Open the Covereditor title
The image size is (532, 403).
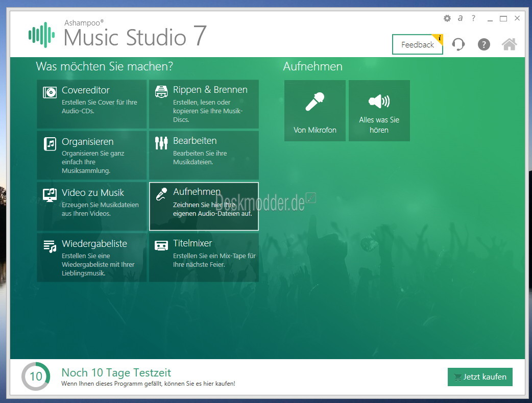click(85, 90)
